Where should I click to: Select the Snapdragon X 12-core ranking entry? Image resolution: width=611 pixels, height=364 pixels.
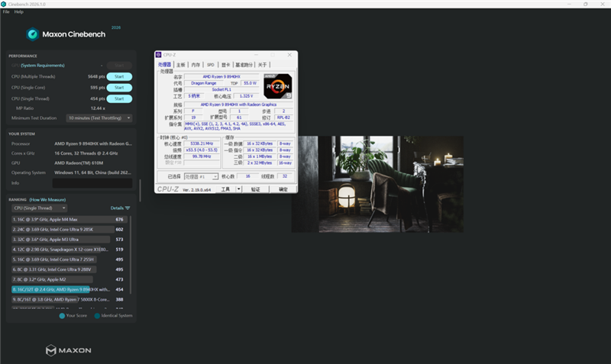pyautogui.click(x=68, y=250)
